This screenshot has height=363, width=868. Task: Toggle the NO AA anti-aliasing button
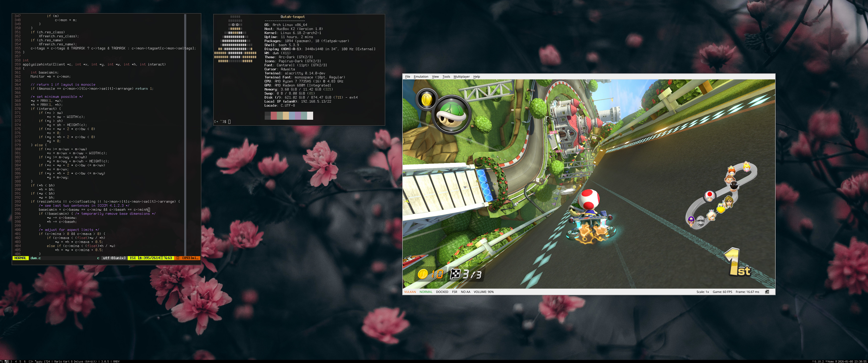pos(465,292)
